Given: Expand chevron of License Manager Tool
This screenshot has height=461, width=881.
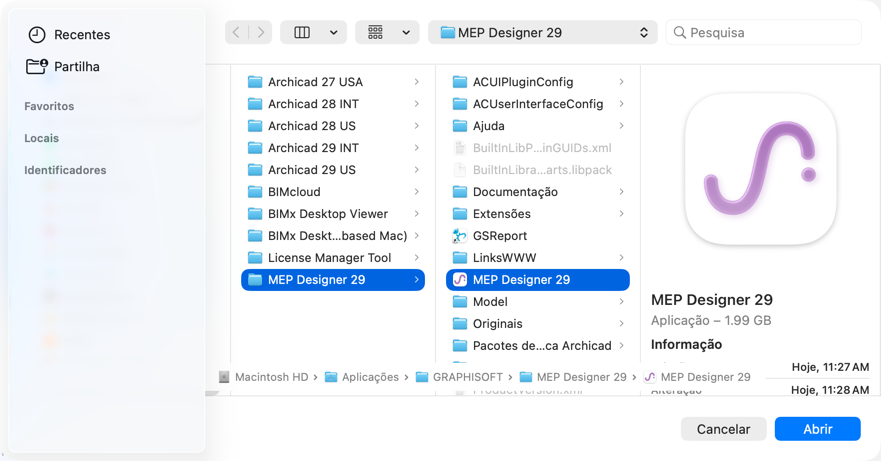Looking at the screenshot, I should (416, 257).
